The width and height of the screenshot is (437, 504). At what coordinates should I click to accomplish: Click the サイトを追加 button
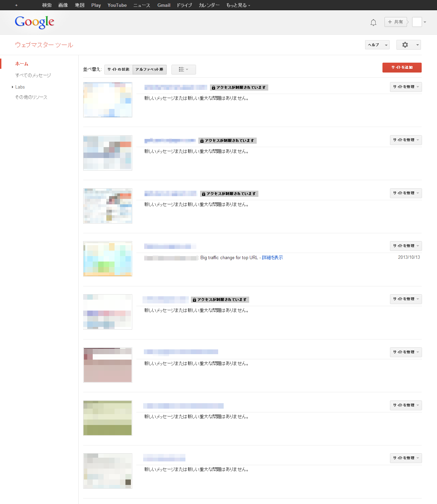pyautogui.click(x=402, y=67)
